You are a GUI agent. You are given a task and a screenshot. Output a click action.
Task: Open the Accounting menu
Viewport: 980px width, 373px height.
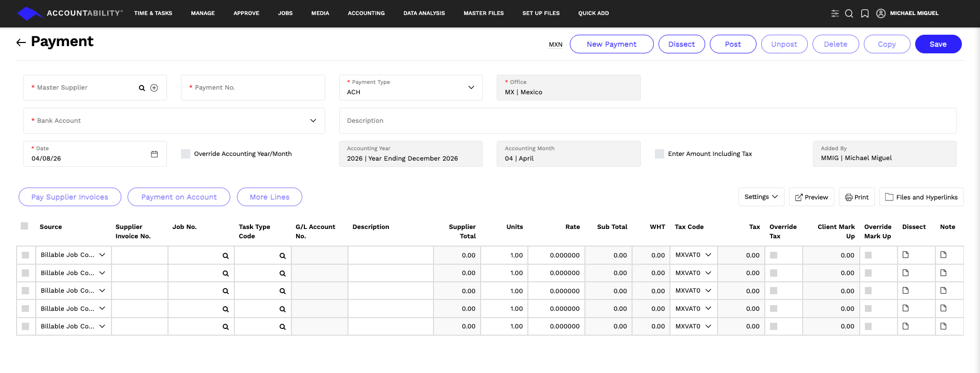point(366,13)
